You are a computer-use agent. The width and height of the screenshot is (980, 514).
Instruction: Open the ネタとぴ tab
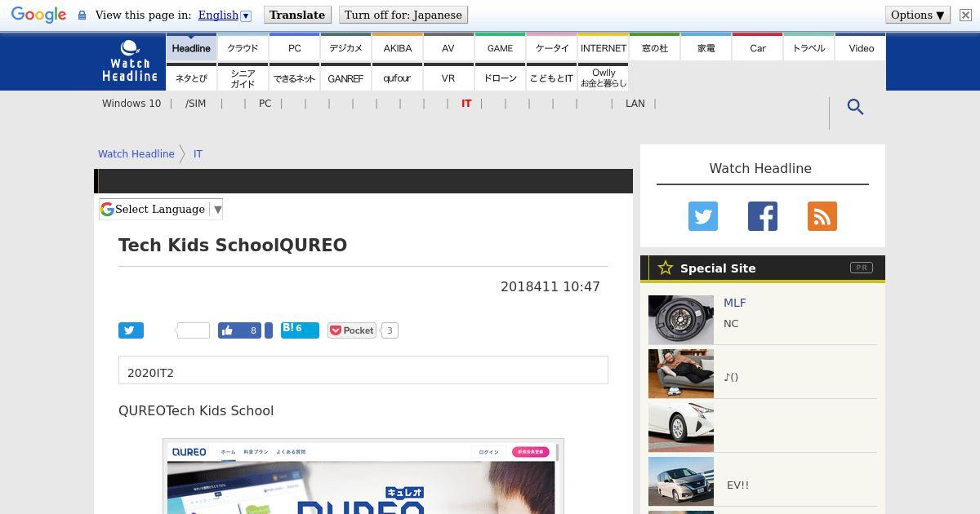coord(191,78)
